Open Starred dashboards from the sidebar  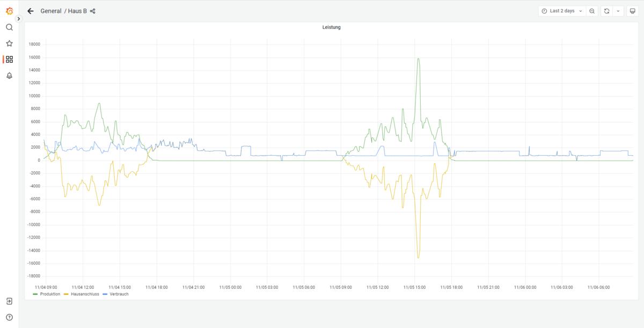pos(9,43)
